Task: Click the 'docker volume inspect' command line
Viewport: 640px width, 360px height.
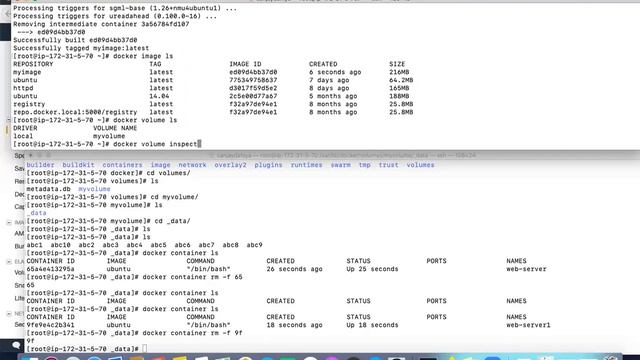Action: point(107,144)
